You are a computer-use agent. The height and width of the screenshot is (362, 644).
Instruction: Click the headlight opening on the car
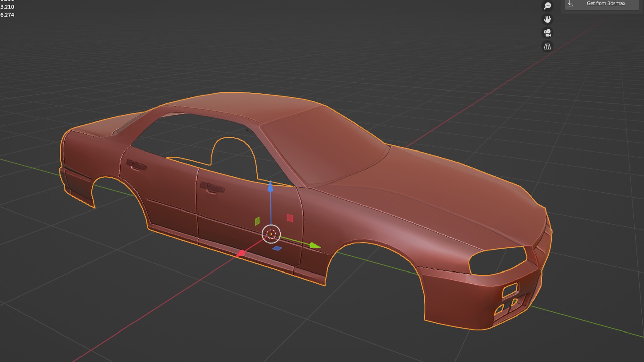[497, 261]
